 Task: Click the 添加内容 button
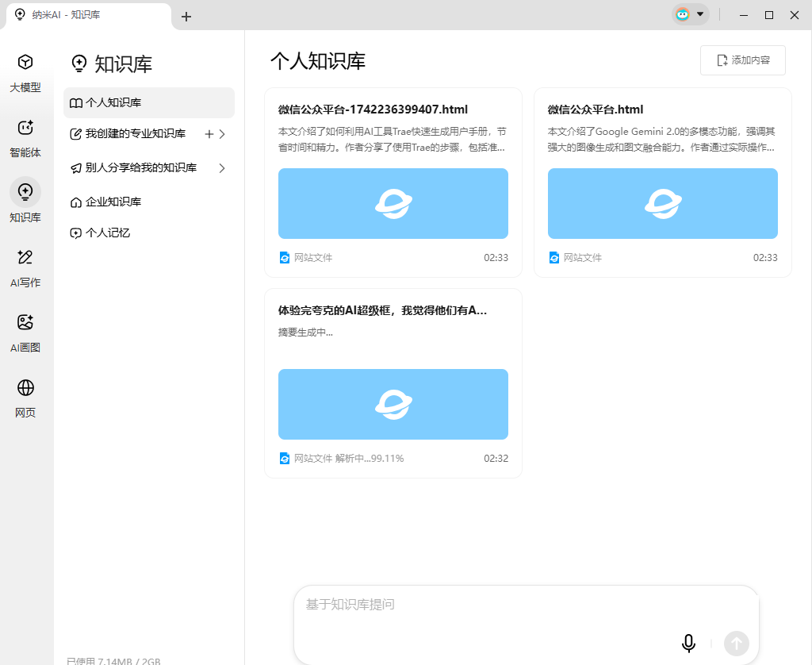click(x=742, y=60)
